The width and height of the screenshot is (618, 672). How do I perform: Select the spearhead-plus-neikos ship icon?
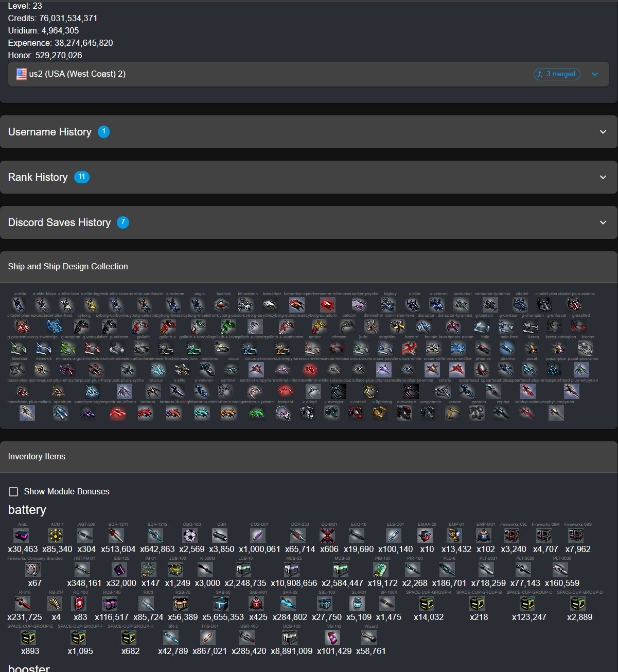(27, 412)
